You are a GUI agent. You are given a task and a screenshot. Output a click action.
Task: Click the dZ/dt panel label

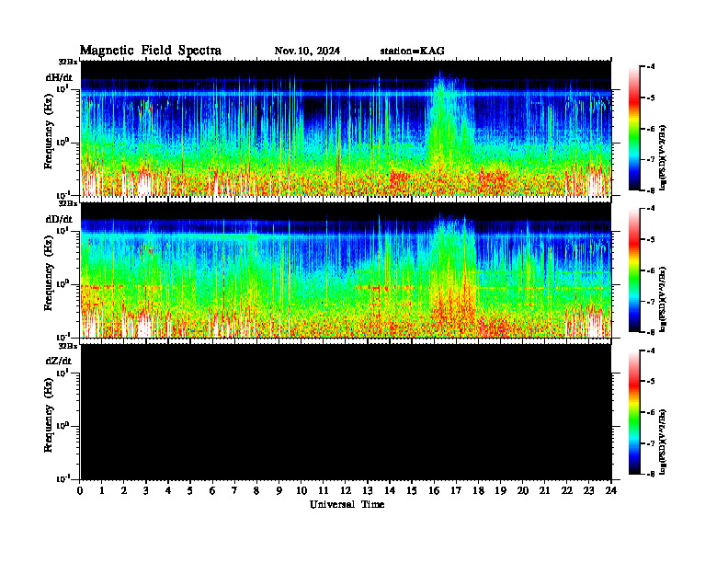tap(59, 361)
